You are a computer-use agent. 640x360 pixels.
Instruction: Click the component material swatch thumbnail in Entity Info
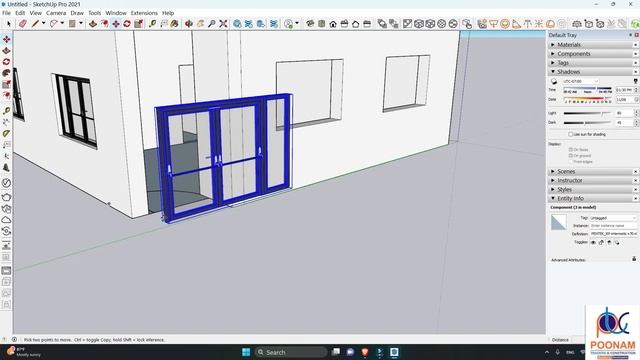click(x=558, y=222)
